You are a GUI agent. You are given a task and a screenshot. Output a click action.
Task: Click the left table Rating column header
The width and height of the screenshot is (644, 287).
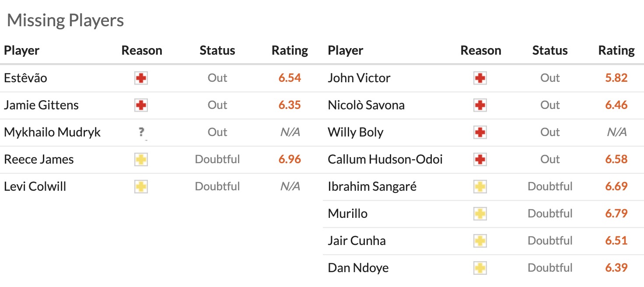[x=290, y=50]
